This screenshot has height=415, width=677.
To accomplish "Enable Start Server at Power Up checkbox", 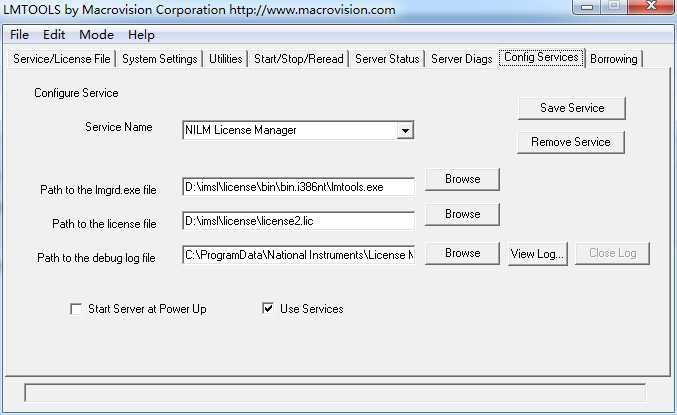I will [x=76, y=309].
